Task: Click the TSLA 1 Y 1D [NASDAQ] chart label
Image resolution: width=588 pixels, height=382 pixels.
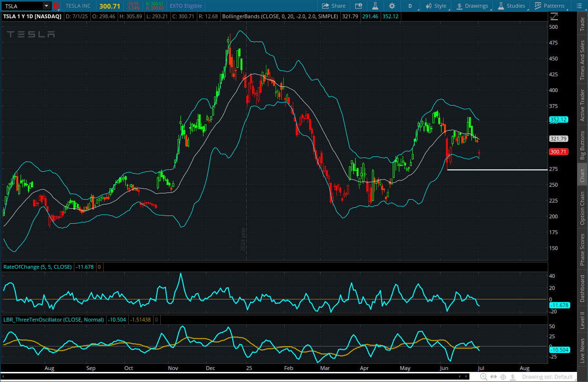Action: tap(32, 16)
